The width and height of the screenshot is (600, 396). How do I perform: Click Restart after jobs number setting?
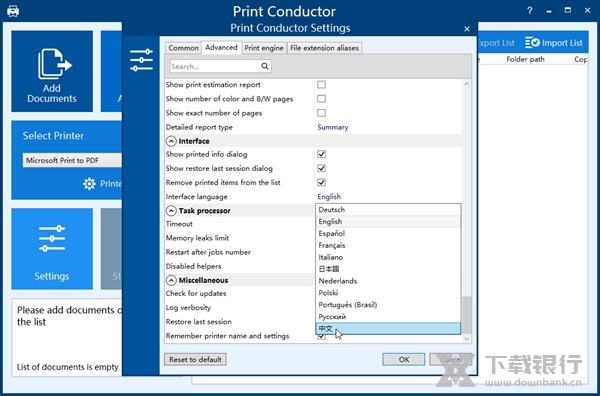208,252
